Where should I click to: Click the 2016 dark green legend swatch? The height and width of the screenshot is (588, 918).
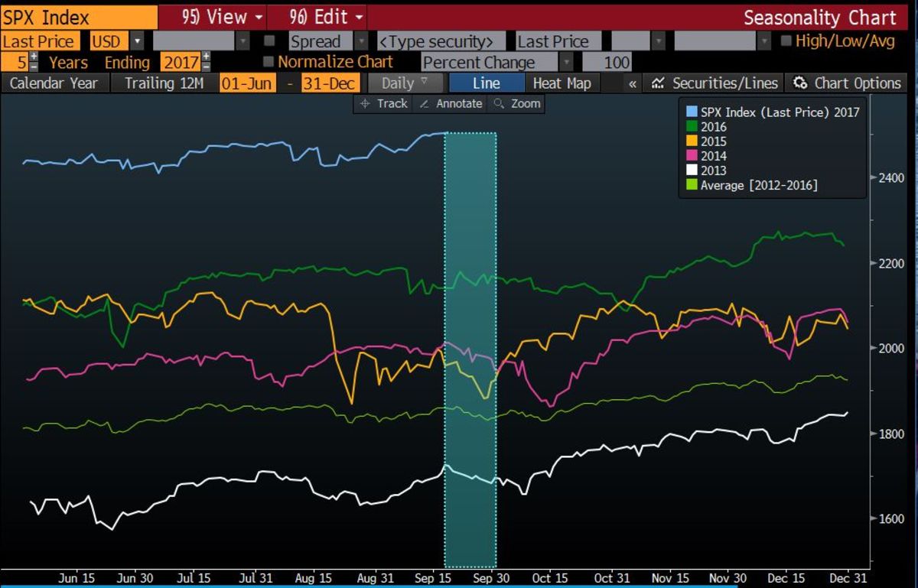(692, 127)
